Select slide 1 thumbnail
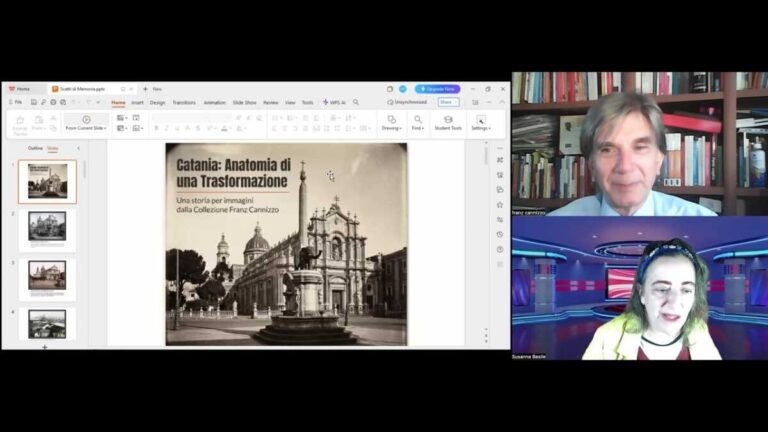Screen dimensions: 768x432 [x=48, y=181]
